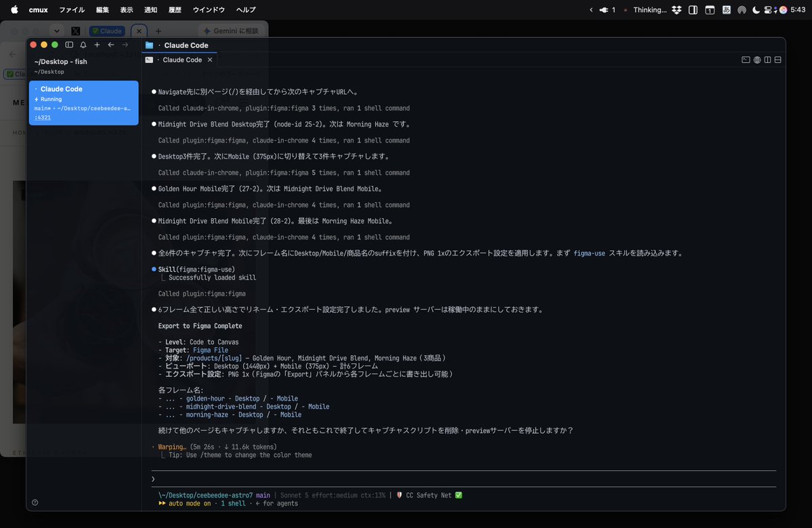Screen dimensions: 812x528
Task: Click the help icon at the sidebar bottom
Action: (35, 503)
